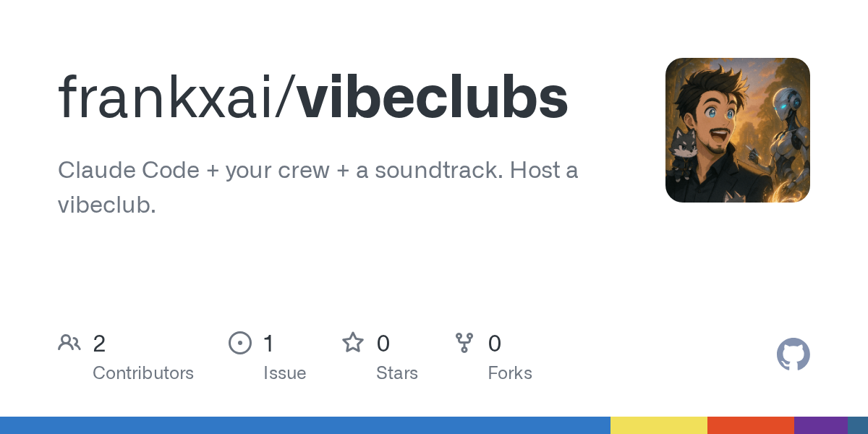Click the vibeclubs repository name
Viewport: 868px width, 434px height.
point(433,97)
